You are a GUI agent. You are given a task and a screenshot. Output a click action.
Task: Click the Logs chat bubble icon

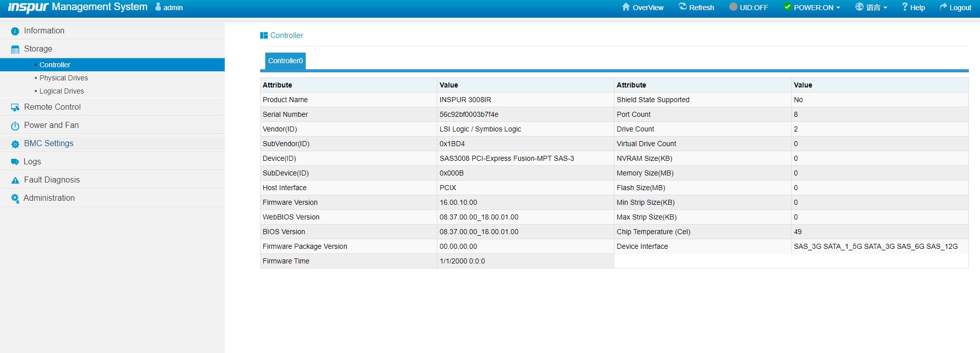[15, 162]
